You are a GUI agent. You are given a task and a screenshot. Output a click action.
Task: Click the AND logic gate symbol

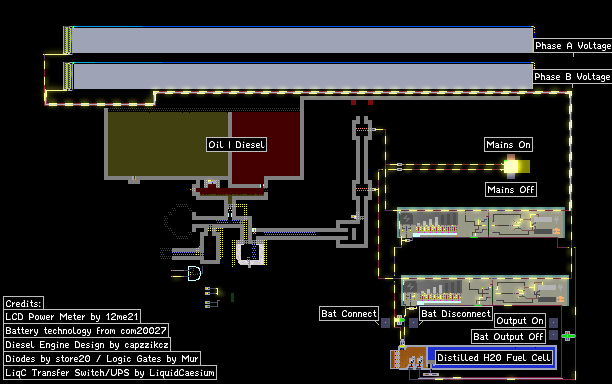coord(194,273)
